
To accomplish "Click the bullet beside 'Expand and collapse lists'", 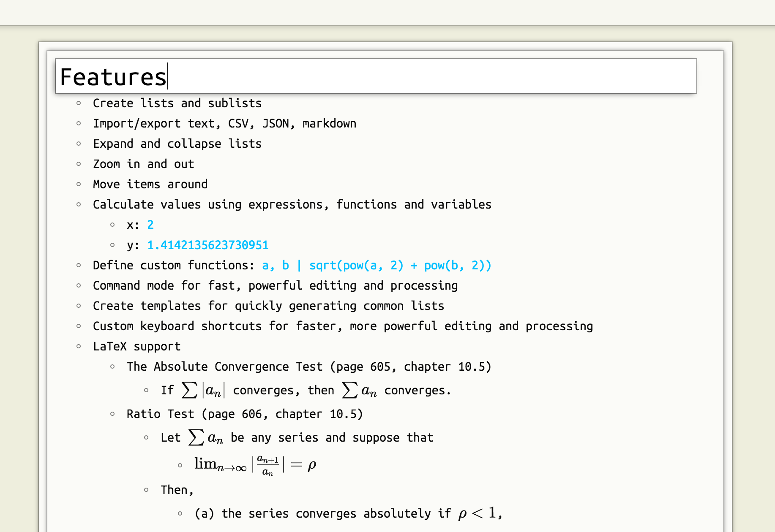I will pyautogui.click(x=79, y=144).
